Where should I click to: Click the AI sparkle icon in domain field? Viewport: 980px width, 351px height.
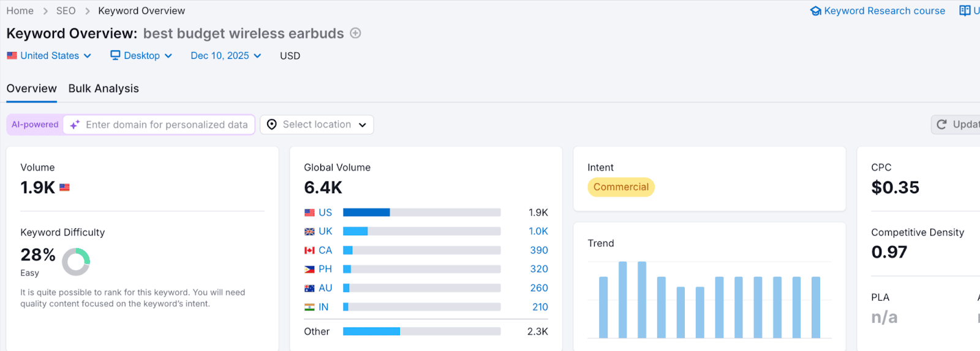(75, 125)
